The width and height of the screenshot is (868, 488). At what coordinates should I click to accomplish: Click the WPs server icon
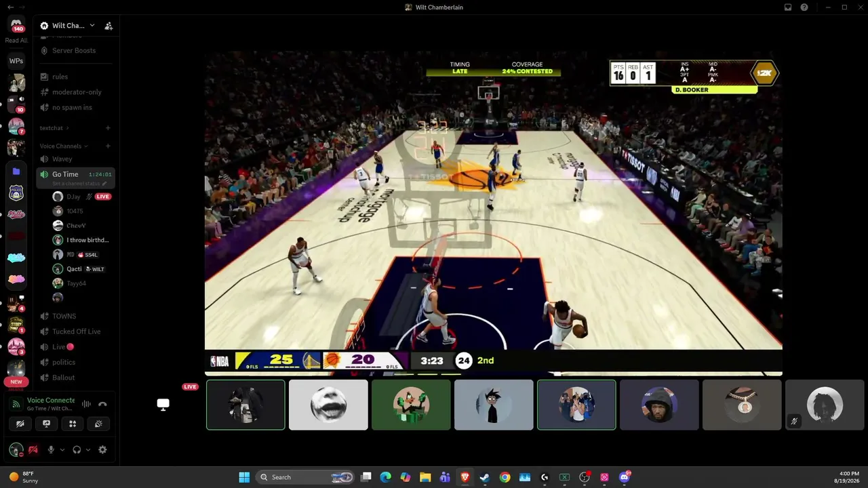point(16,61)
